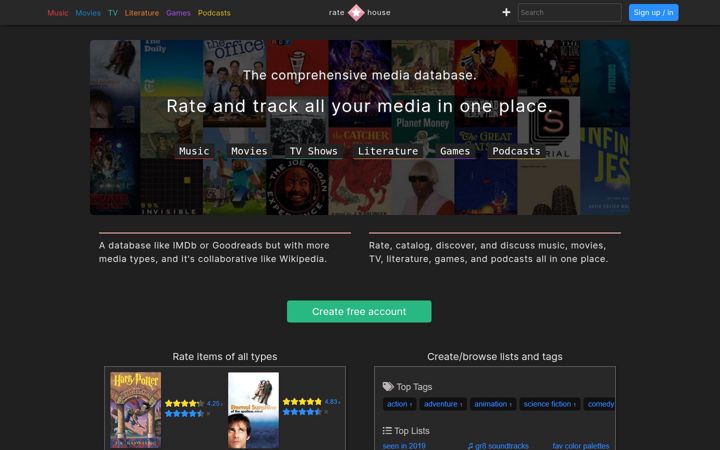Click the rate house star logo

point(356,12)
